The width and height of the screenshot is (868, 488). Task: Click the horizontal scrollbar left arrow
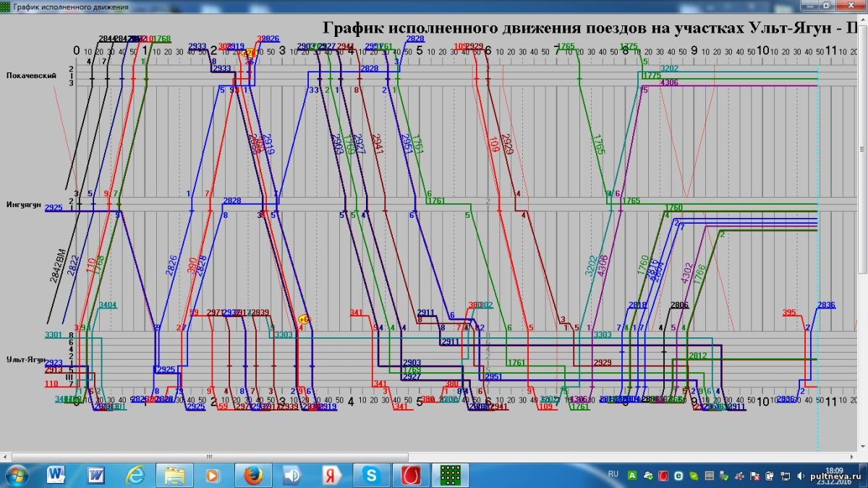tap(7, 457)
